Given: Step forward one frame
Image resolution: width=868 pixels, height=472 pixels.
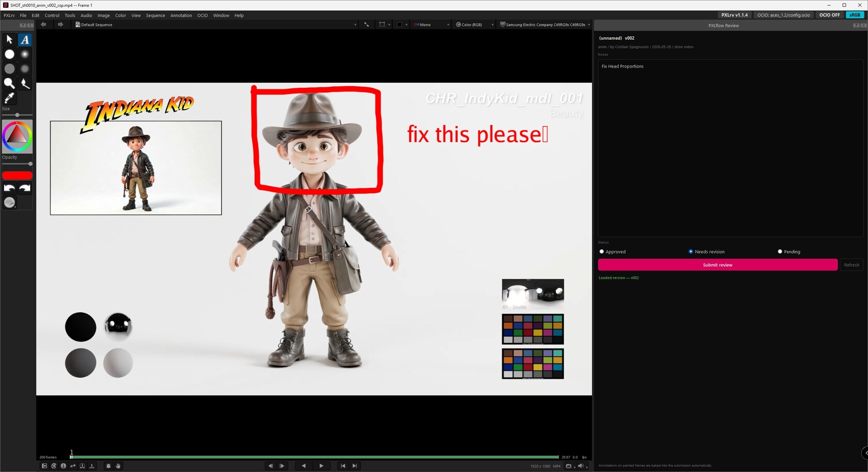Looking at the screenshot, I should pyautogui.click(x=282, y=466).
